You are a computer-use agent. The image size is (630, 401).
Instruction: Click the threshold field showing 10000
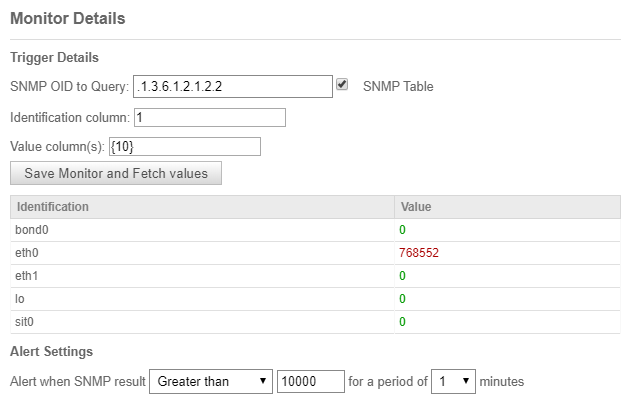click(x=311, y=381)
